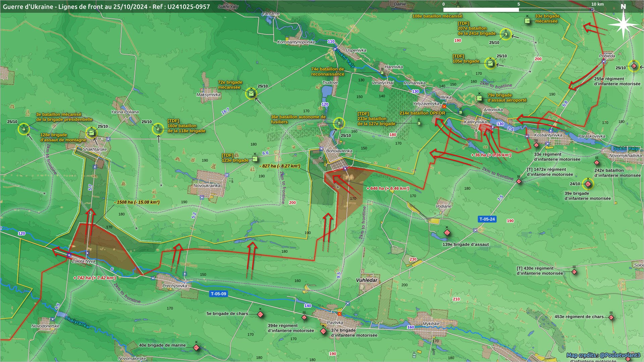Click the T-05-24 road sign
Screen dimensions: 644x362
point(487,219)
